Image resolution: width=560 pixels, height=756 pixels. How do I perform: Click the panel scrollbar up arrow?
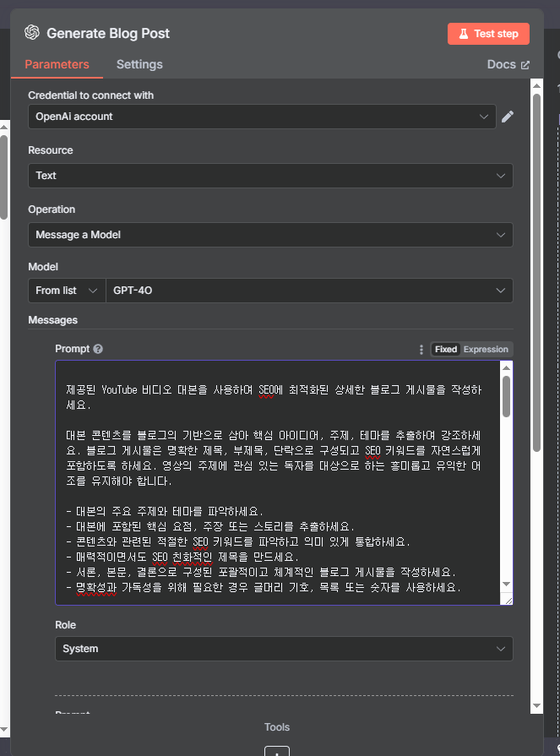[x=536, y=85]
